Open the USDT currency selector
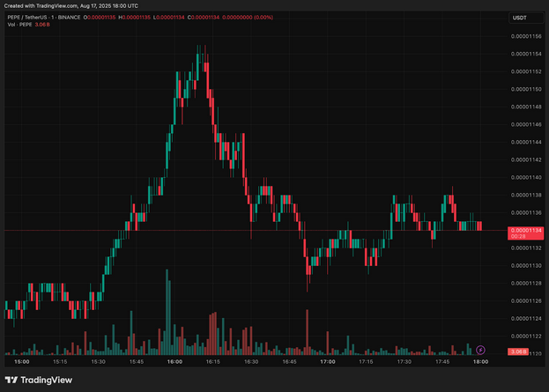Viewport: 549px width, 392px height. [x=525, y=18]
